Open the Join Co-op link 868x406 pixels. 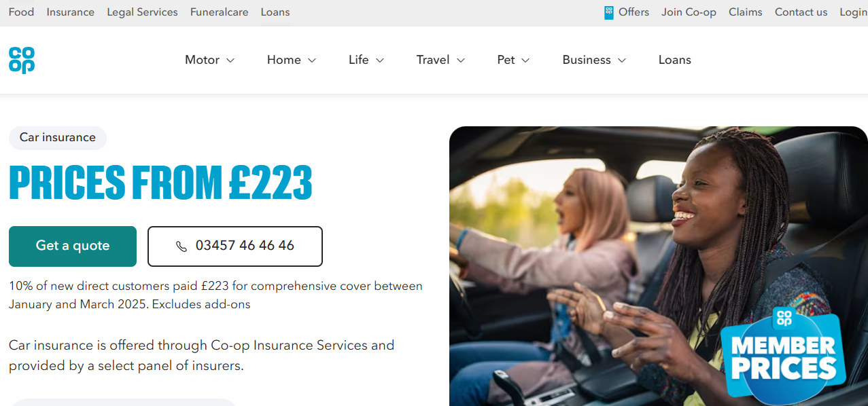coord(689,12)
